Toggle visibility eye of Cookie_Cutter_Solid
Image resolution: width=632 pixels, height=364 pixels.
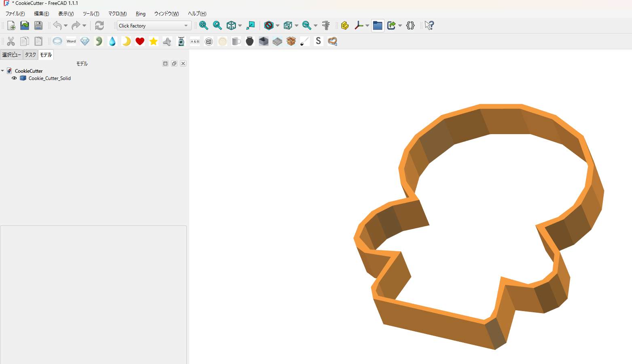[14, 78]
